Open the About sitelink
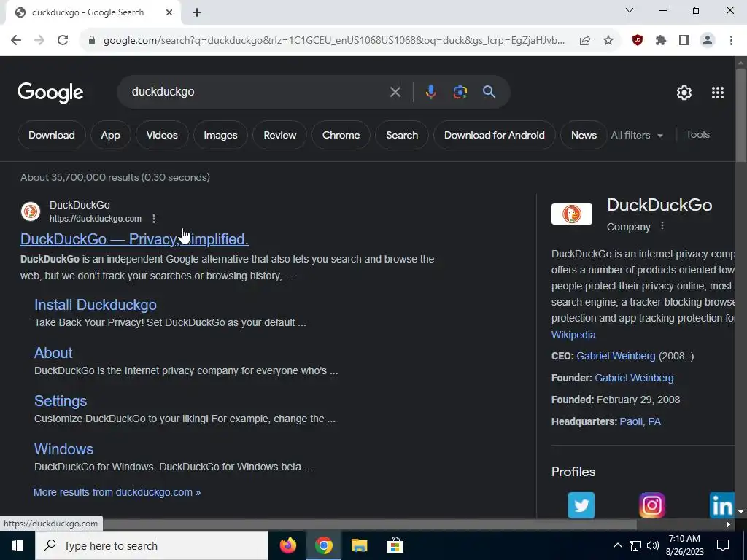This screenshot has height=560, width=747. pyautogui.click(x=53, y=353)
